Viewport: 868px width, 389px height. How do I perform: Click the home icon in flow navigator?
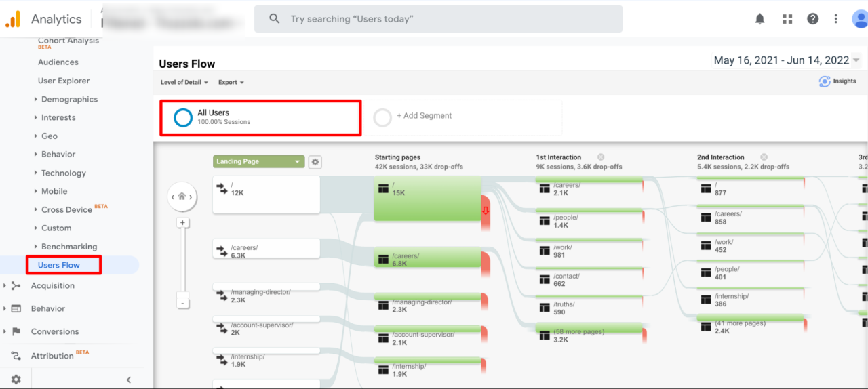[x=182, y=197]
